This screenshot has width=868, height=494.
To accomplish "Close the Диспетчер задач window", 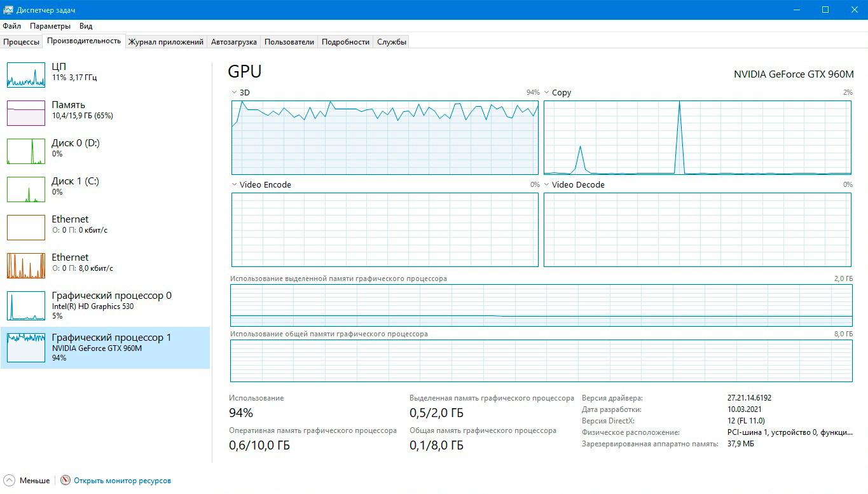I will tap(854, 10).
